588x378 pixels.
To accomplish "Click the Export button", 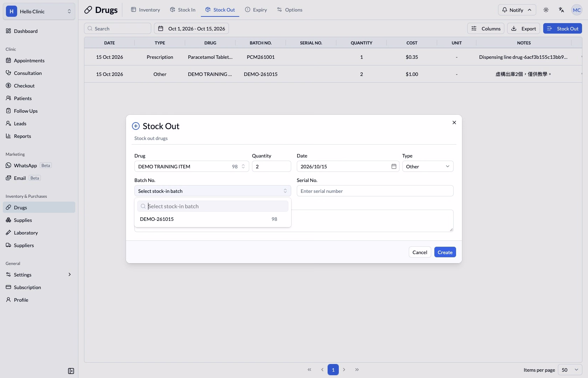I will 524,28.
